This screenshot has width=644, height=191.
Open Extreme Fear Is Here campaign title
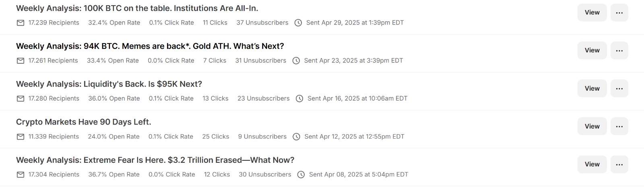(x=155, y=160)
